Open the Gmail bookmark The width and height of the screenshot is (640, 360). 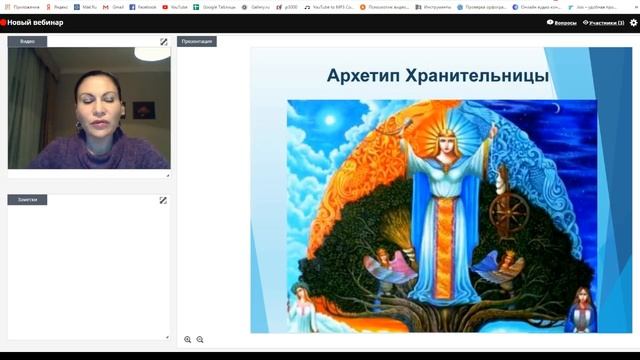pos(113,7)
